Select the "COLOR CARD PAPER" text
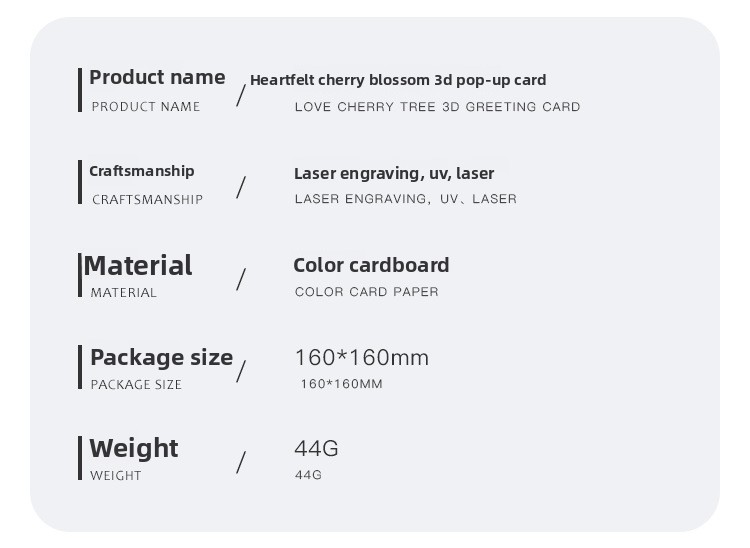The image size is (750, 548). (366, 292)
